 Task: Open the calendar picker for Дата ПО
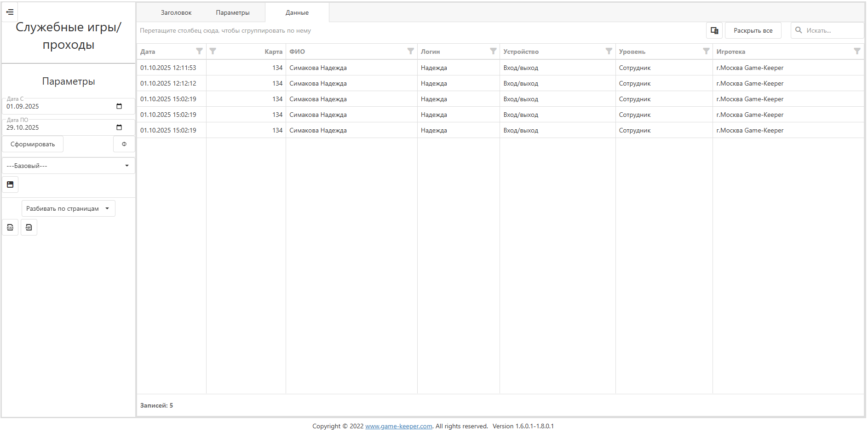click(119, 127)
